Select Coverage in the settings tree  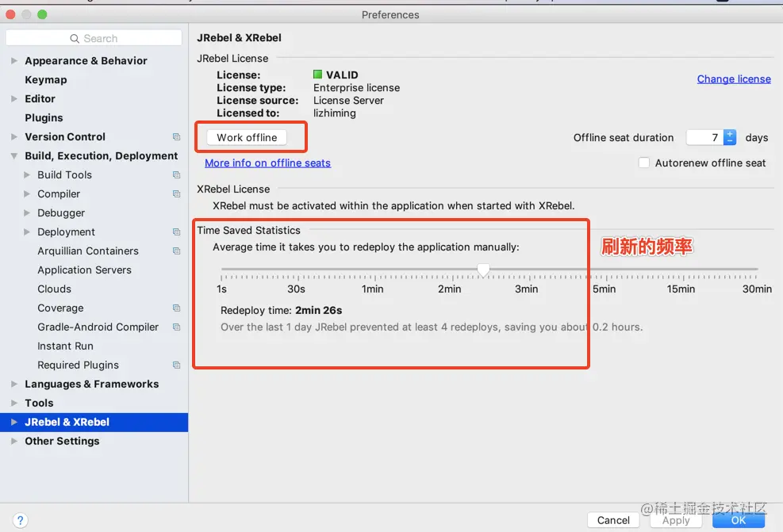pos(60,308)
